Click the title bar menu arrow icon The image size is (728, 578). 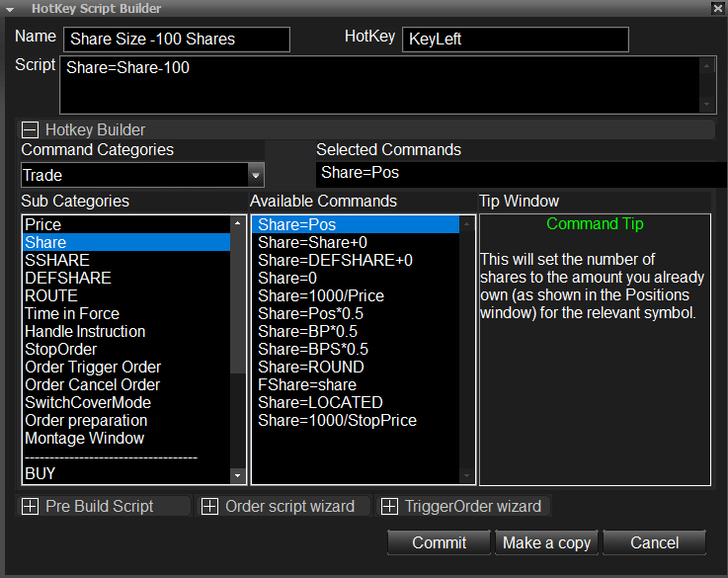coord(10,8)
